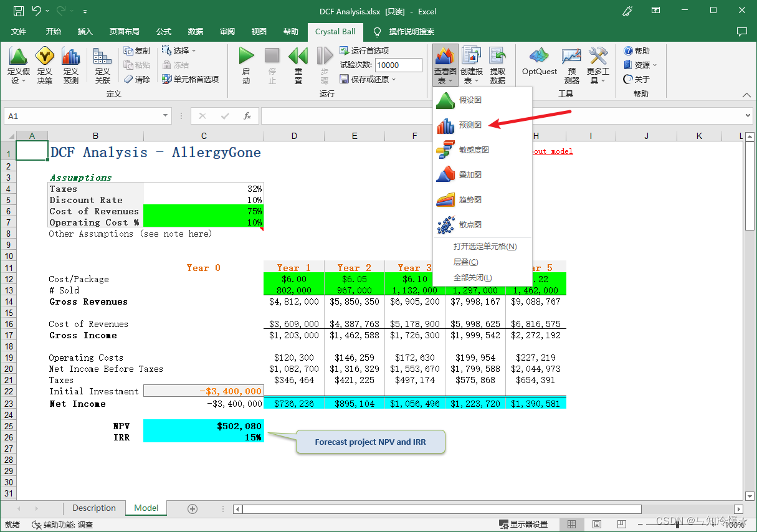Switch to the Insert (插入) ribbon tab
This screenshot has width=757, height=532.
(85, 32)
